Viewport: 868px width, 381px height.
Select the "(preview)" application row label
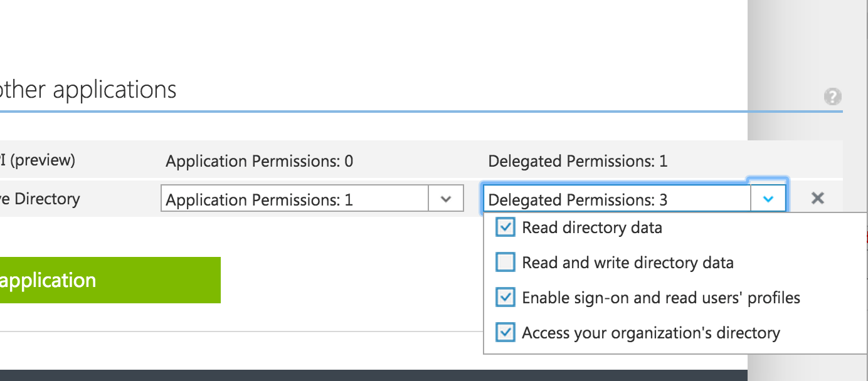[39, 160]
